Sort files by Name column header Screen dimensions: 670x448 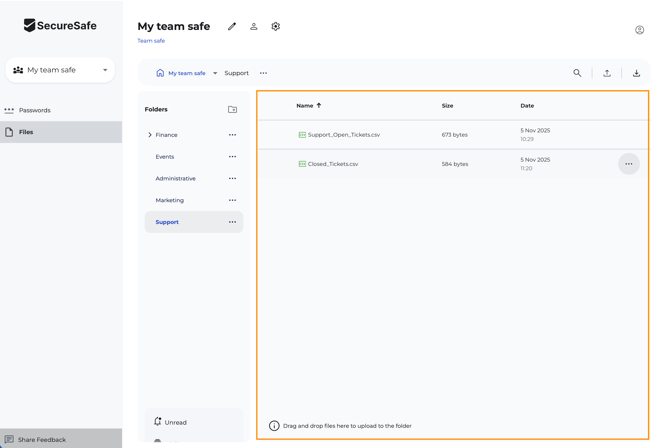click(x=305, y=105)
